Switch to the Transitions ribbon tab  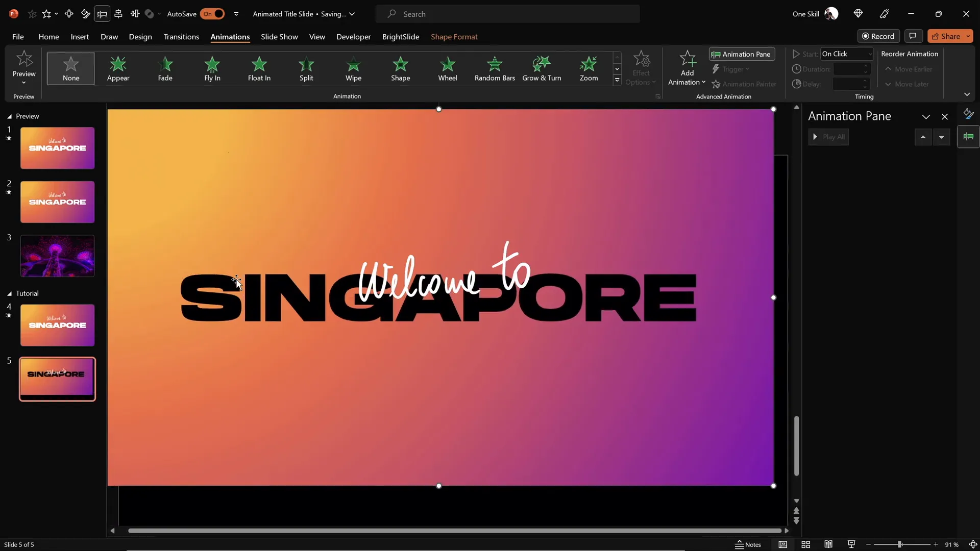pyautogui.click(x=181, y=37)
